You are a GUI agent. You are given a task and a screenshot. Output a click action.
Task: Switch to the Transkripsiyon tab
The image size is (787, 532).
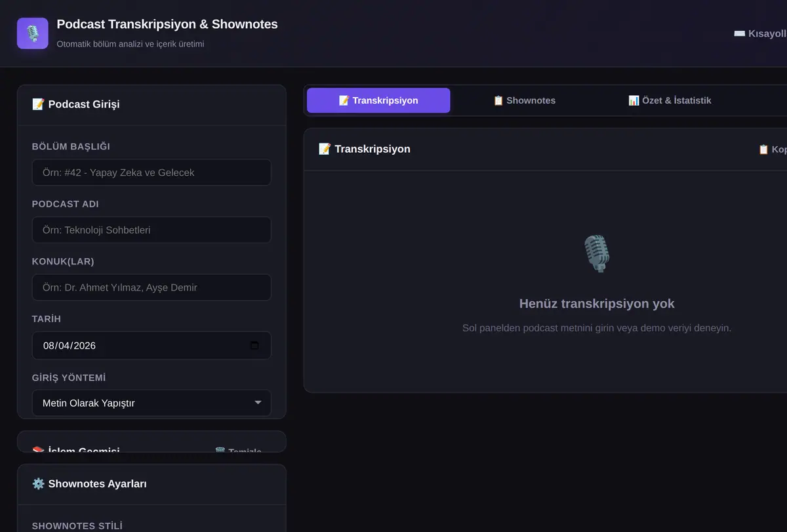tap(378, 100)
